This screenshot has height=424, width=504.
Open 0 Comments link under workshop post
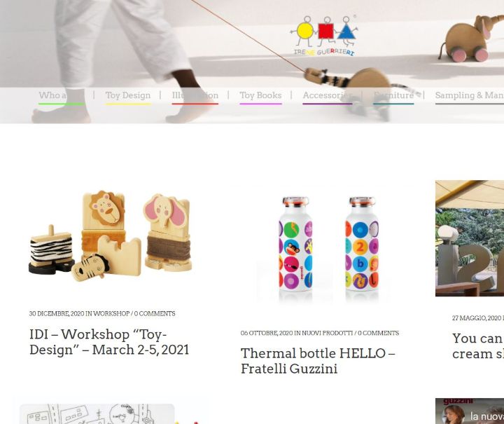pos(155,314)
